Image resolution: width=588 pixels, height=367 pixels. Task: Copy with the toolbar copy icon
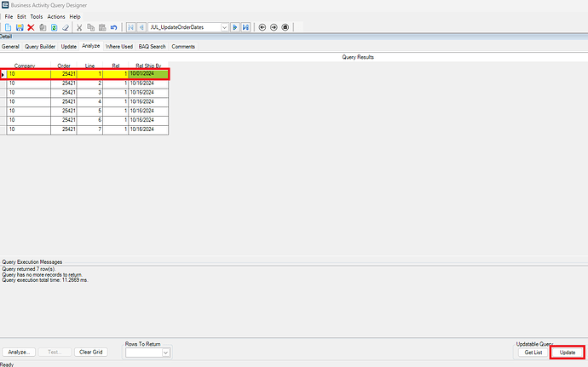pyautogui.click(x=90, y=27)
